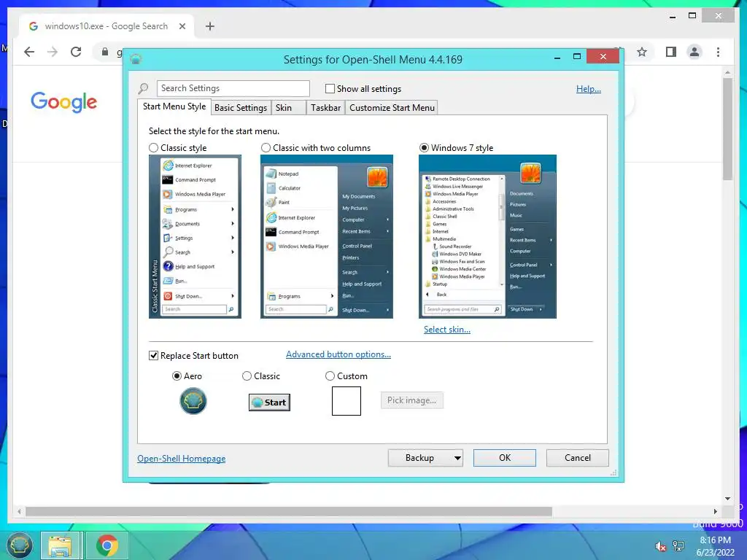Image resolution: width=747 pixels, height=560 pixels.
Task: Choose the Aero button radio option
Action: [177, 376]
